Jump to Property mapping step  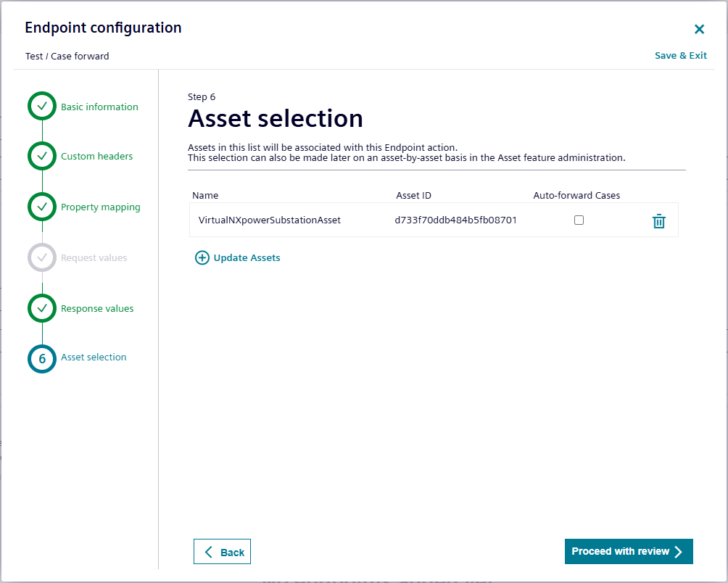[x=100, y=207]
